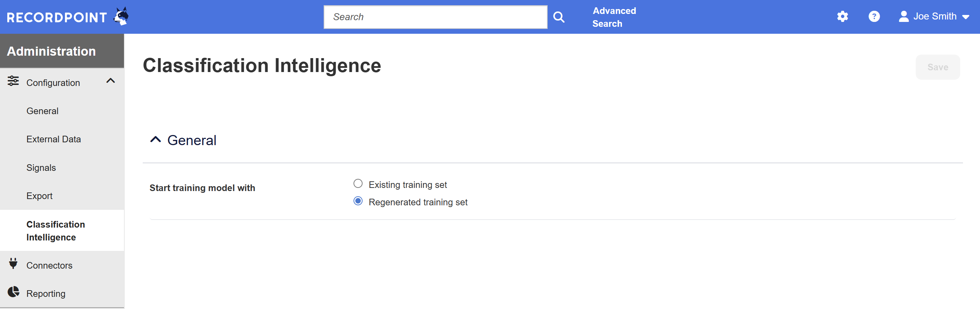Select the Regenerated training set option
980x309 pixels.
click(358, 201)
